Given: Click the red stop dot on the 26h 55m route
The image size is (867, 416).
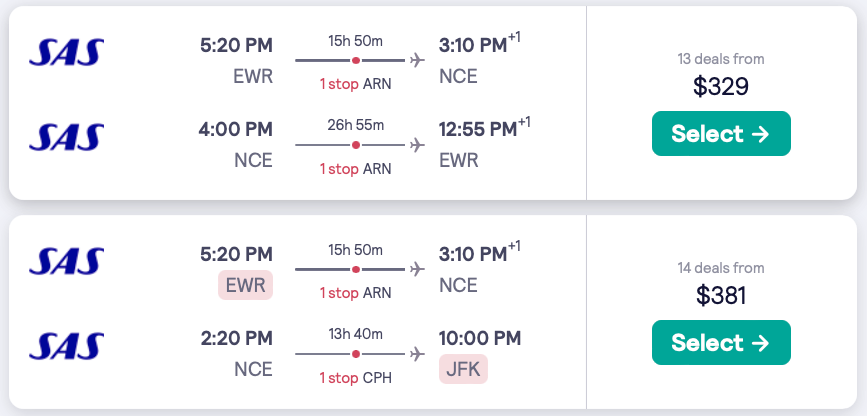Looking at the screenshot, I should pos(355,145).
